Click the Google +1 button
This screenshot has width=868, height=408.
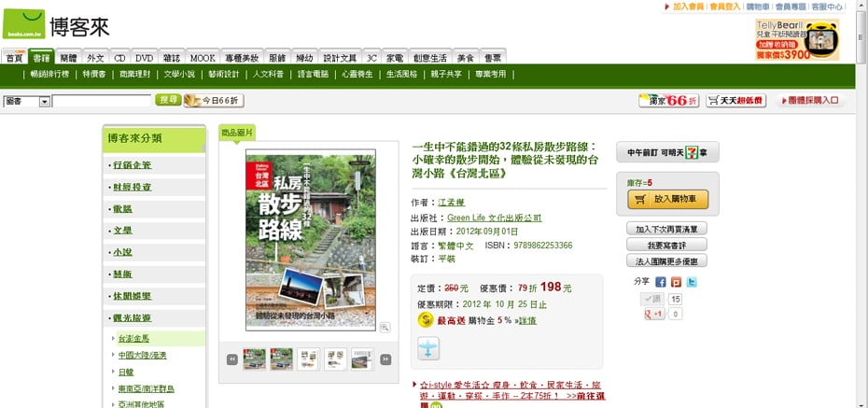click(653, 314)
